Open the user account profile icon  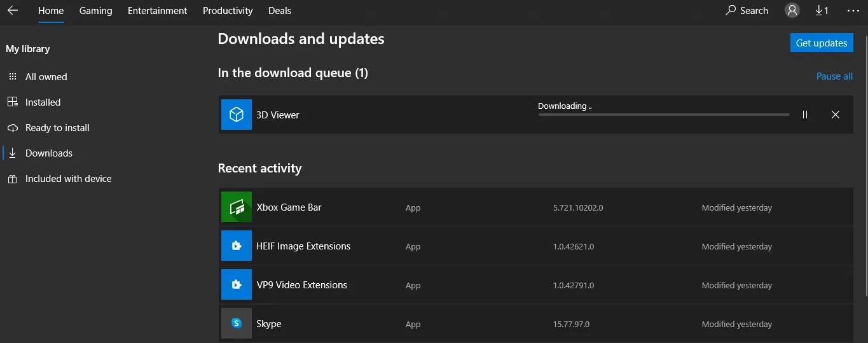pos(792,11)
